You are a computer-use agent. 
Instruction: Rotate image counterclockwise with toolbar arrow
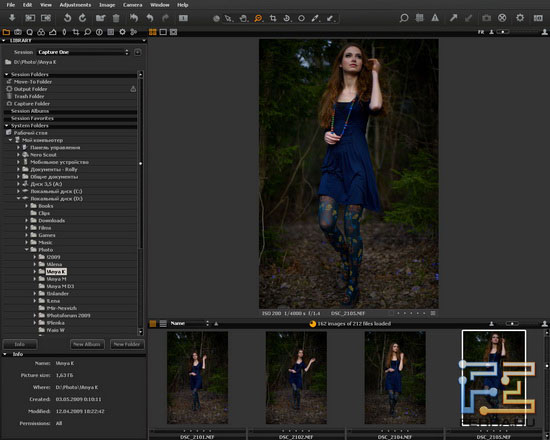(67, 18)
